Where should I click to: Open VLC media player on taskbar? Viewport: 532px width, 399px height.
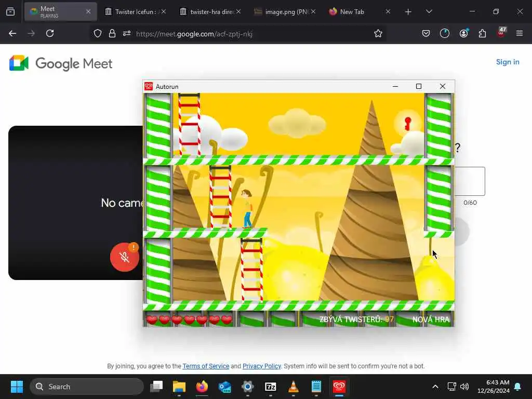pos(293,387)
